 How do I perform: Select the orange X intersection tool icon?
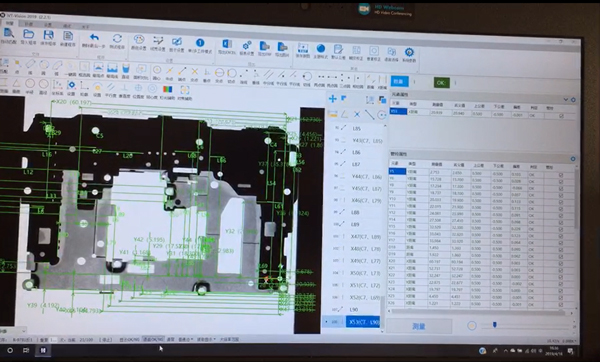coord(195,72)
